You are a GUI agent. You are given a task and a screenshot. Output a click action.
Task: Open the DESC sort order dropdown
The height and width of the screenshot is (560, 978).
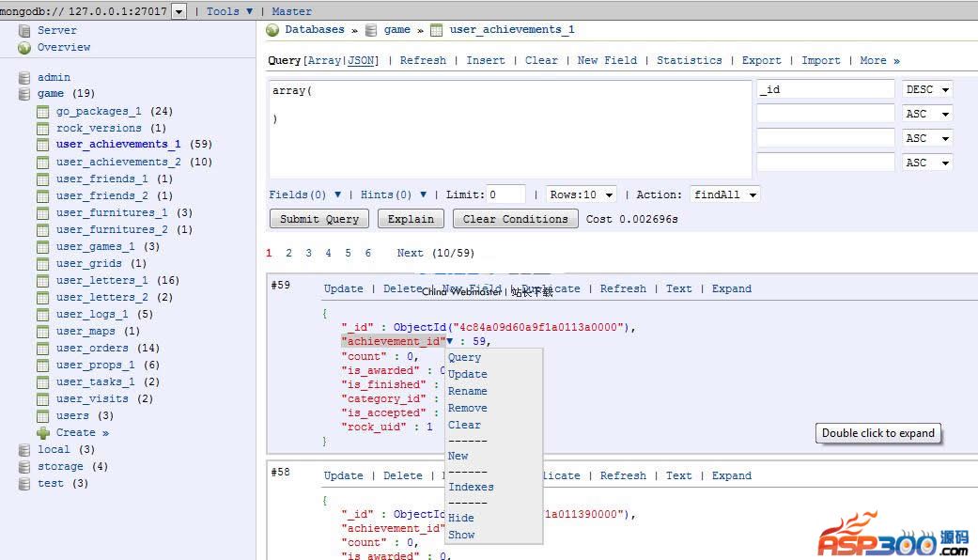click(x=927, y=89)
